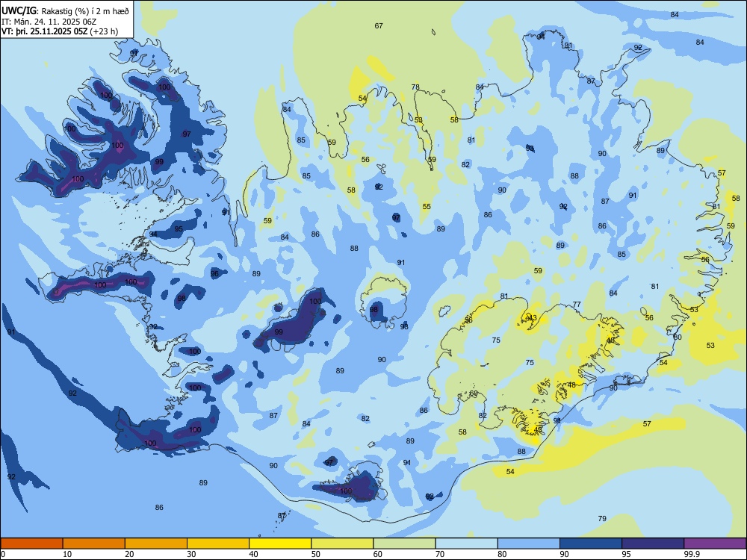Click the medium blue 80–90 legend swatch
The height and width of the screenshot is (560, 747).
[x=529, y=544]
